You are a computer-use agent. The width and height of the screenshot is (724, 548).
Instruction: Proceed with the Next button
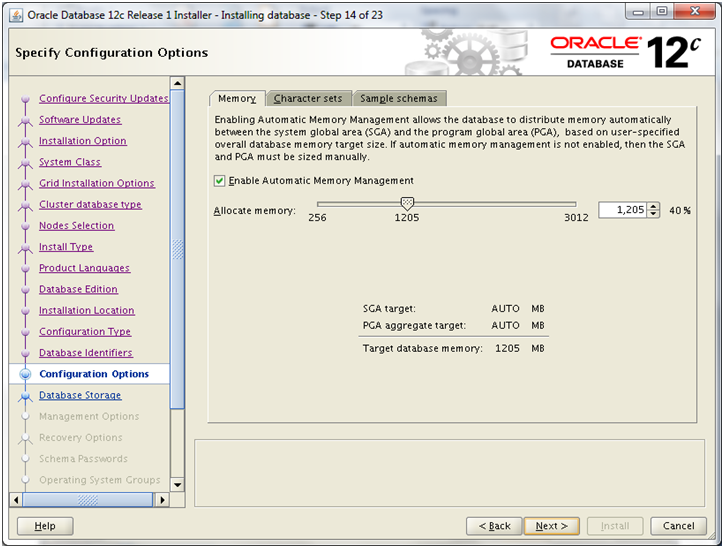pos(551,526)
